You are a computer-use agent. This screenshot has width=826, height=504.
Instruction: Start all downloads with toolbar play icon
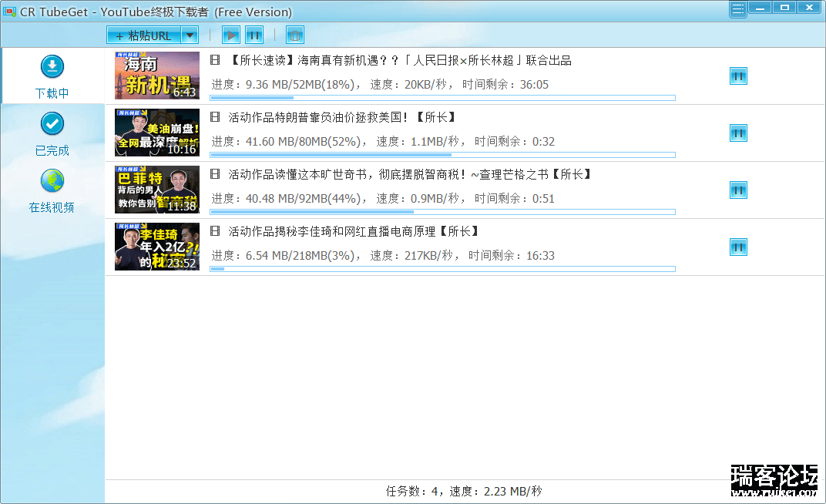pyautogui.click(x=230, y=35)
